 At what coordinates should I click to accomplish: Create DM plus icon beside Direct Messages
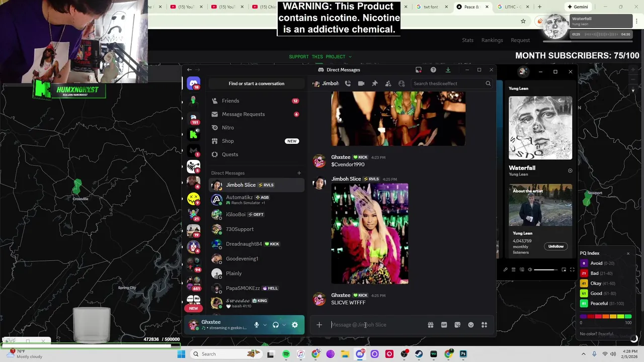299,173
